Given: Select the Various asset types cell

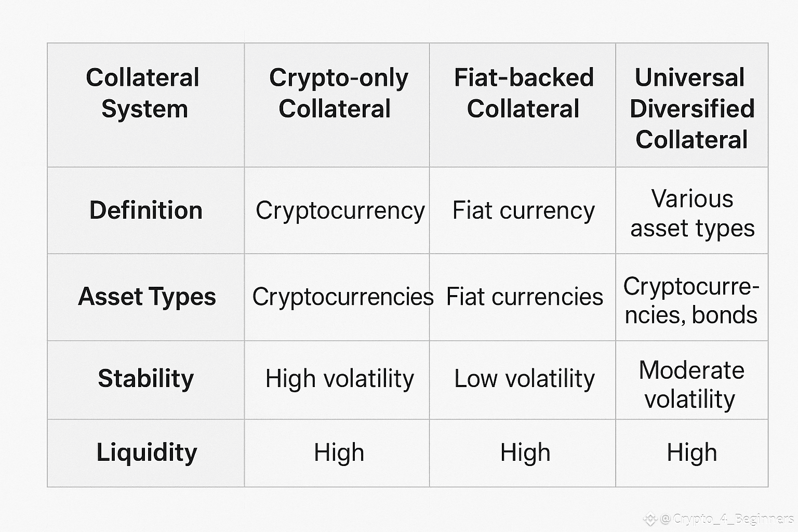Looking at the screenshot, I should coord(692,210).
